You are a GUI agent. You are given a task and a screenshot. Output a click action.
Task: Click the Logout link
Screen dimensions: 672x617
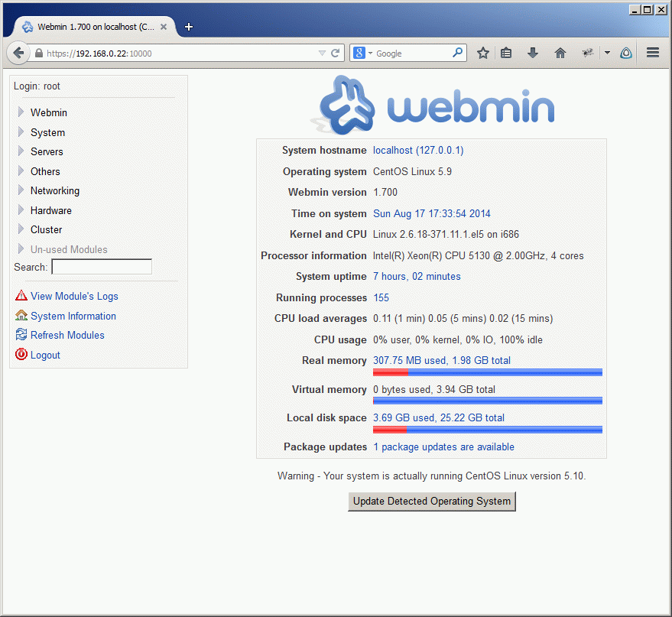click(45, 356)
